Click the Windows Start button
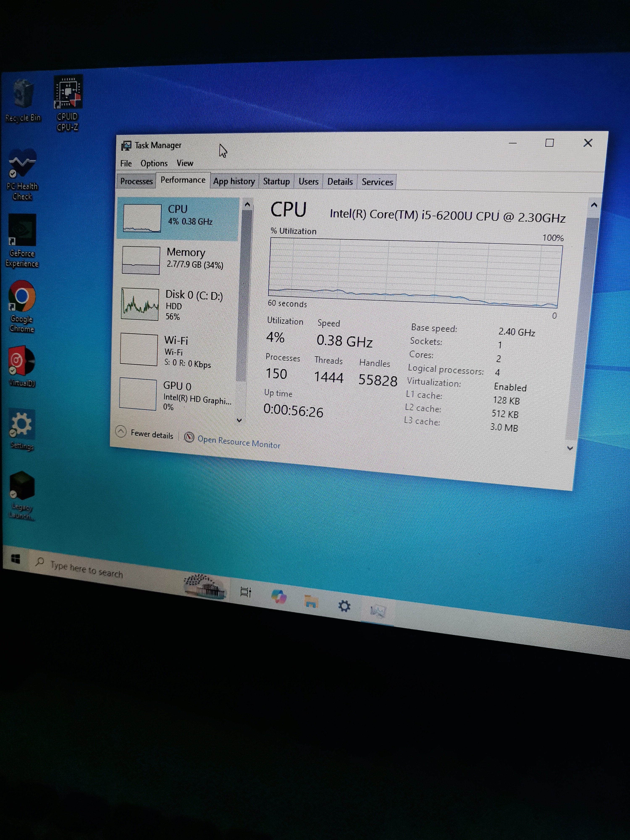The image size is (630, 840). point(16,559)
